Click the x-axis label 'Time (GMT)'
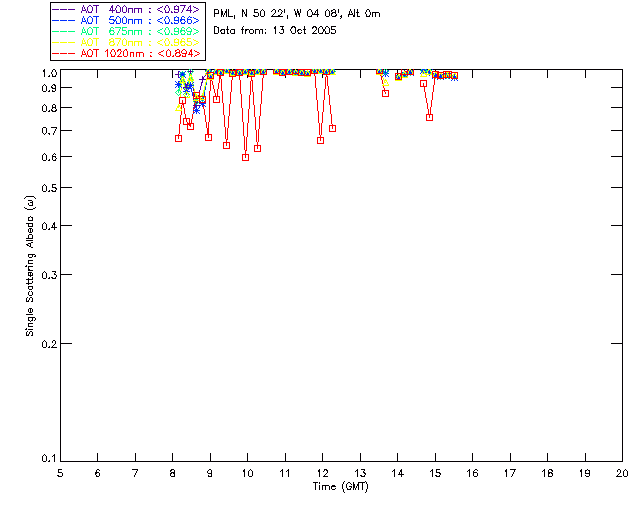This screenshot has width=640, height=512. tap(341, 487)
